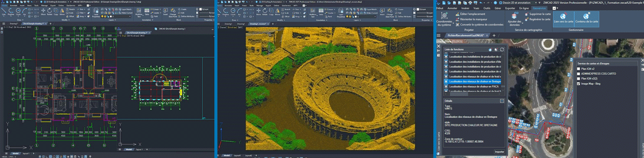Select the Ajouter des données icon
This screenshot has width=644, height=158.
(515, 18)
